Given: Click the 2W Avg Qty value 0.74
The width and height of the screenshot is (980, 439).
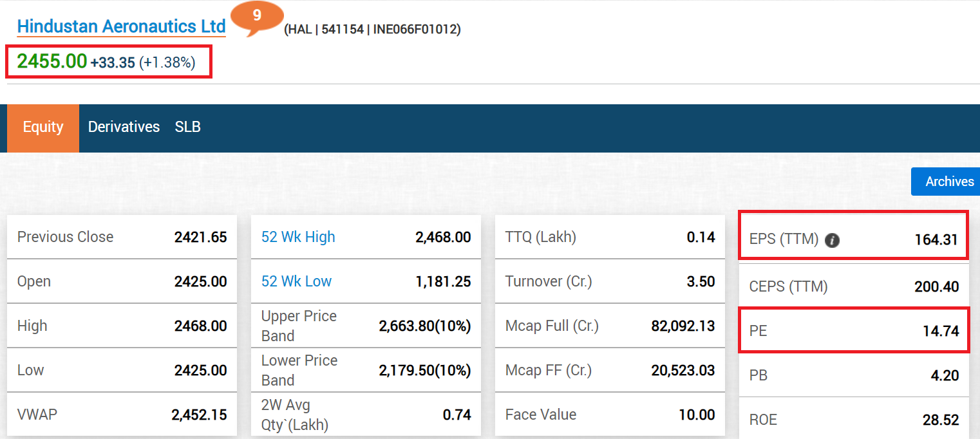Looking at the screenshot, I should (x=457, y=415).
